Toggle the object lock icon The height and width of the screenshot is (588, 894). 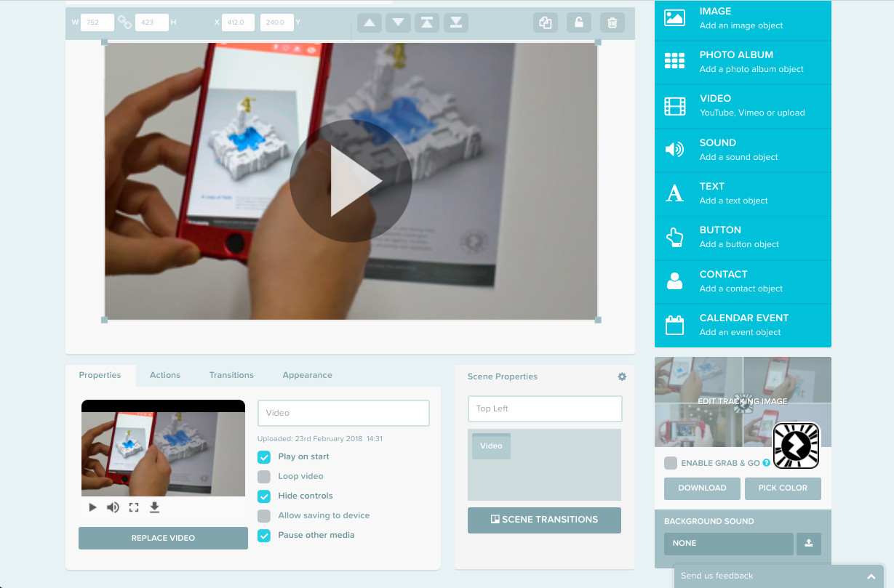[578, 23]
